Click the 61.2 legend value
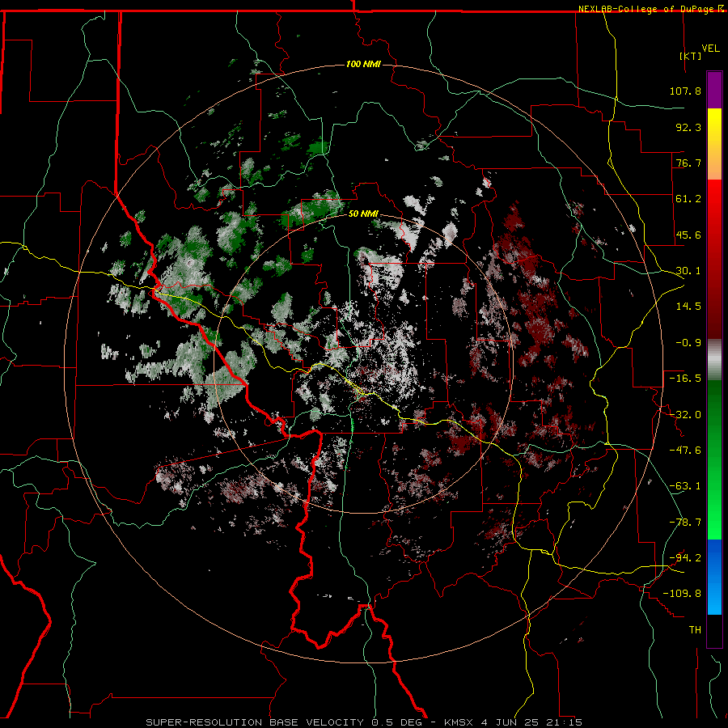The height and width of the screenshot is (728, 728). click(688, 199)
